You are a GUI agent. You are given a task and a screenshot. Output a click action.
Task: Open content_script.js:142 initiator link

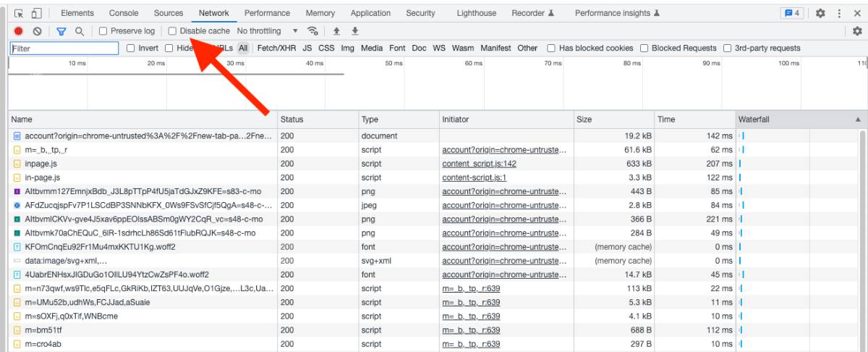point(479,164)
